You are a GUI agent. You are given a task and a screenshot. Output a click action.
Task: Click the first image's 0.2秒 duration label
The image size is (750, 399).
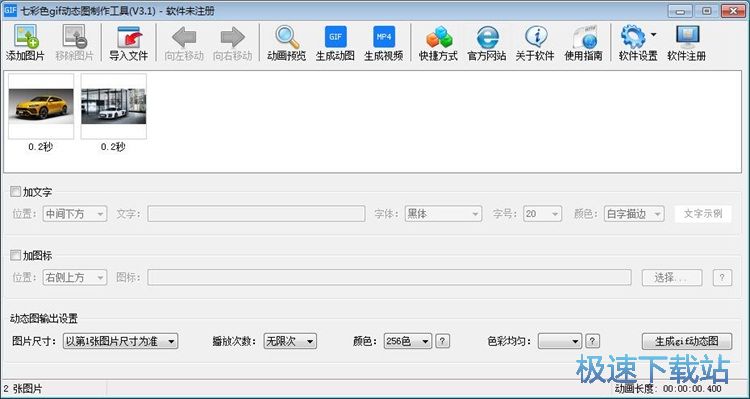pyautogui.click(x=41, y=147)
